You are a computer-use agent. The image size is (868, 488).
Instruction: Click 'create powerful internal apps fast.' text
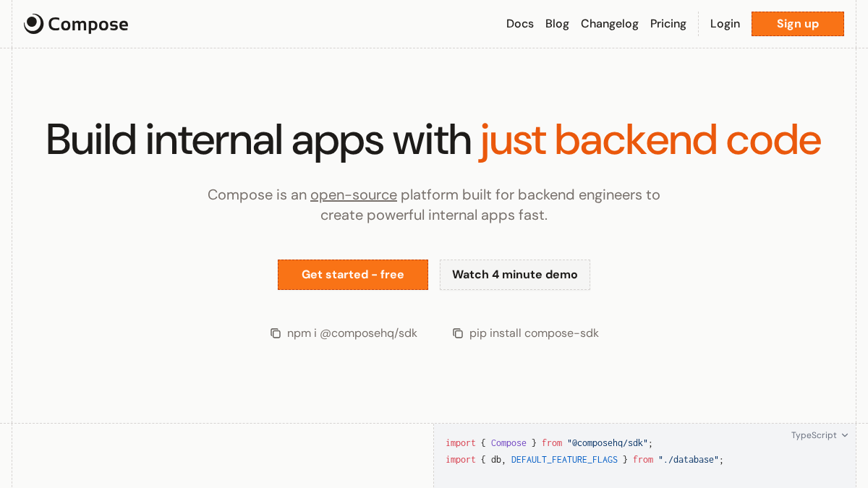(x=434, y=215)
